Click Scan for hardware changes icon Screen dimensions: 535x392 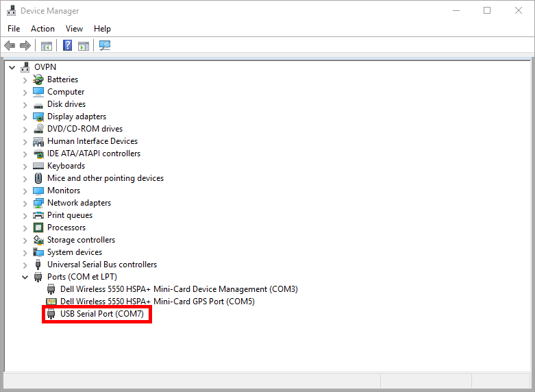click(105, 46)
